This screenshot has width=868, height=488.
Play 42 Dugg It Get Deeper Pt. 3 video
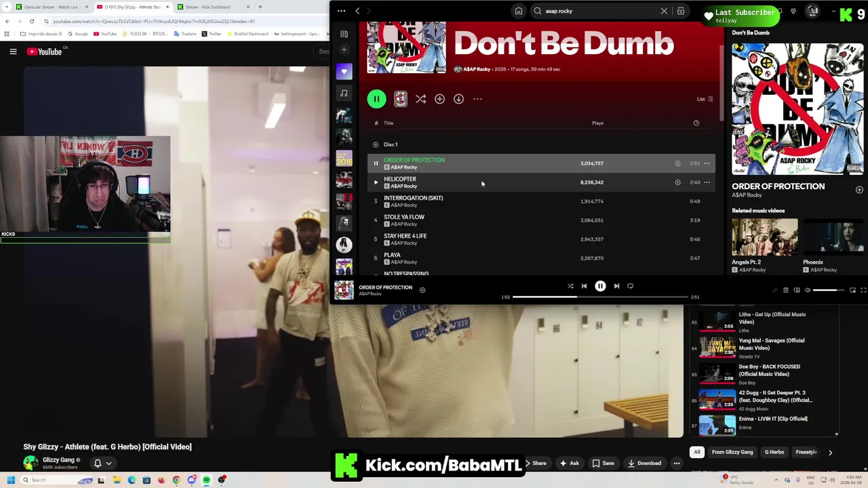717,399
